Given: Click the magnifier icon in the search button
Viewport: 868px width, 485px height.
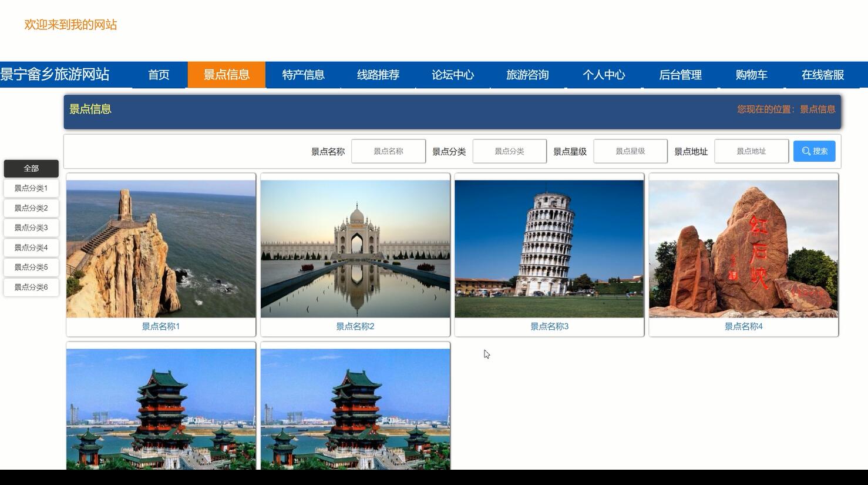Looking at the screenshot, I should pos(806,151).
